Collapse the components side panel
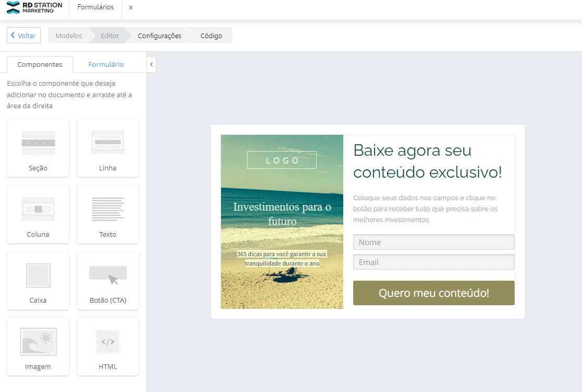Viewport: 582px width, 392px height. pos(151,64)
